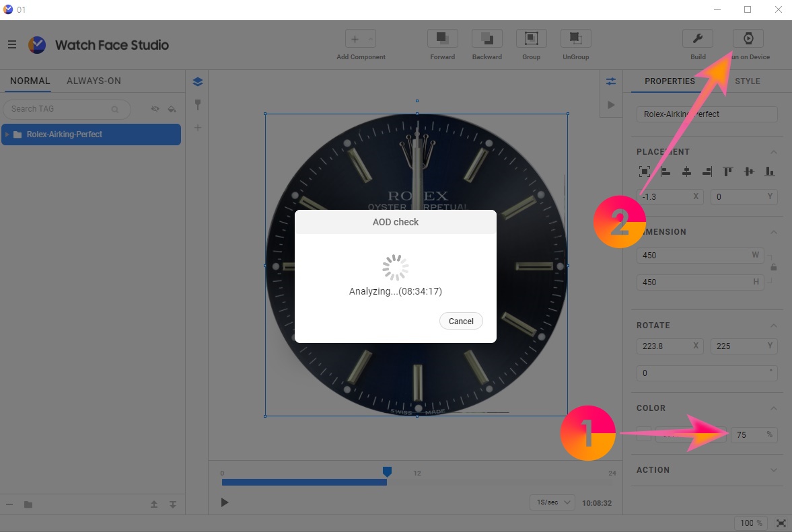The height and width of the screenshot is (532, 792).
Task: Select the Rolex-Airking-Perfect layer
Action: [91, 135]
